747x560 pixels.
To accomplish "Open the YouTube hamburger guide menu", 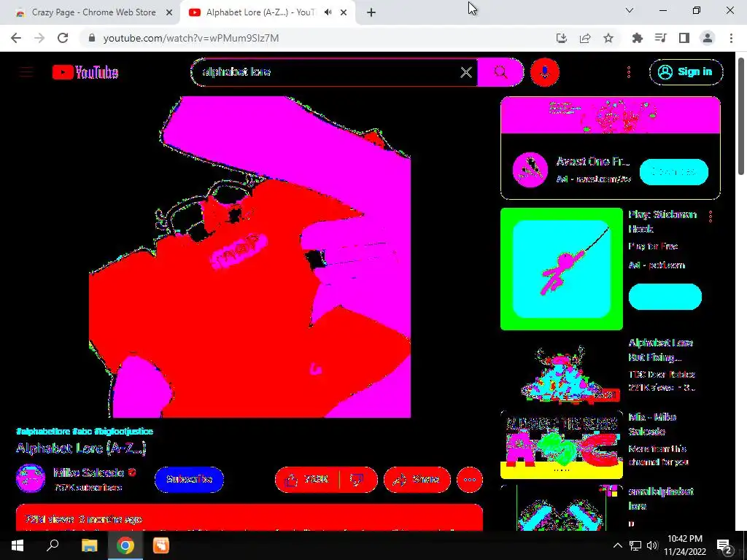I will pos(27,72).
